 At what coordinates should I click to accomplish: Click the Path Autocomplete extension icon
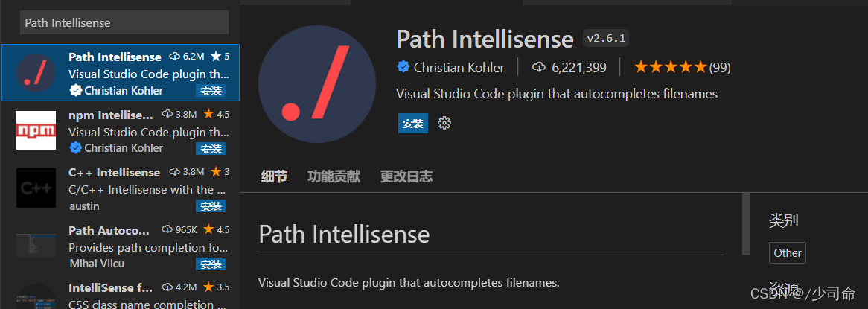[x=36, y=245]
